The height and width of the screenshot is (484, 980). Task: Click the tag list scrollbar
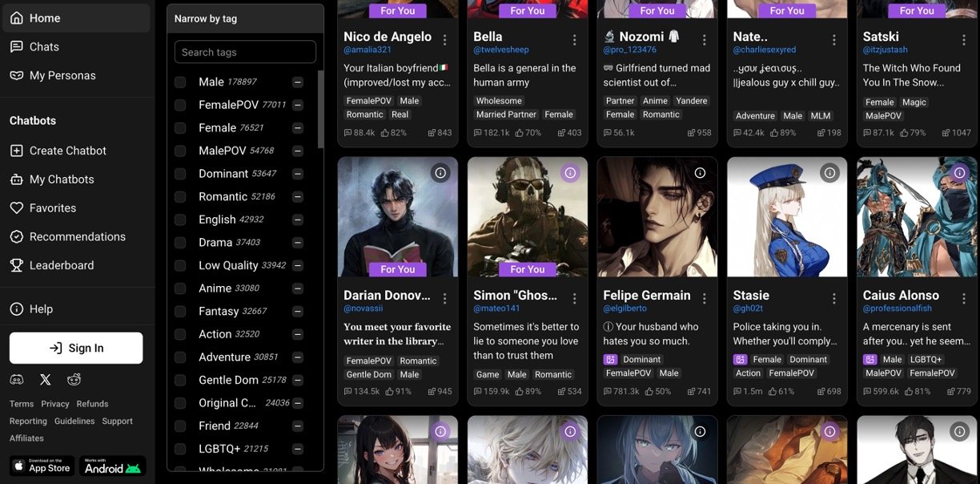pyautogui.click(x=320, y=112)
